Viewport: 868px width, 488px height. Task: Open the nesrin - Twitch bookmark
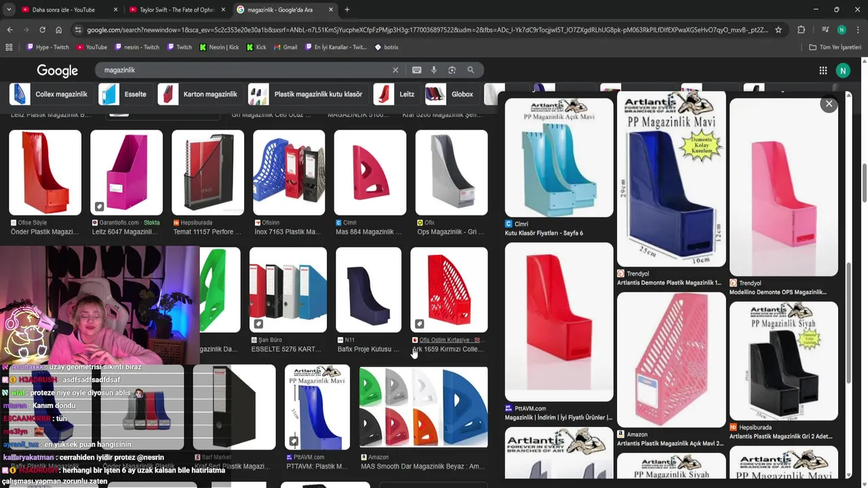137,47
